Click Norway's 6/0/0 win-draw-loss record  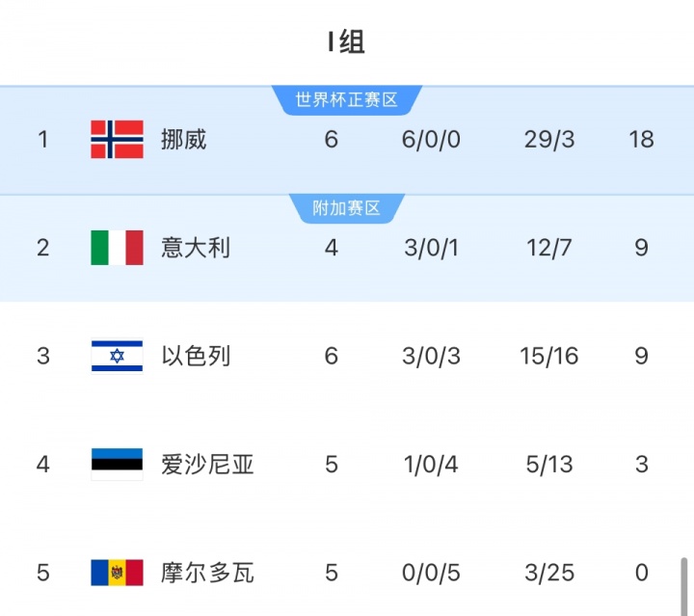click(x=431, y=139)
